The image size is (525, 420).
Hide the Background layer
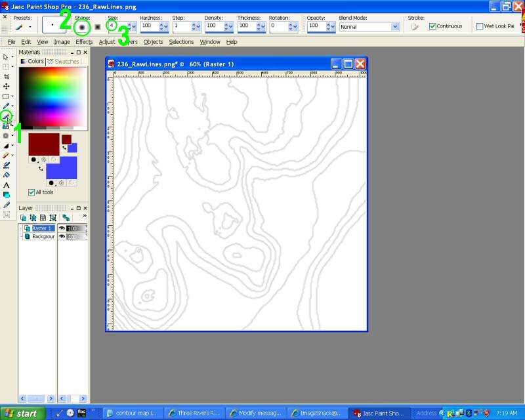pos(62,236)
